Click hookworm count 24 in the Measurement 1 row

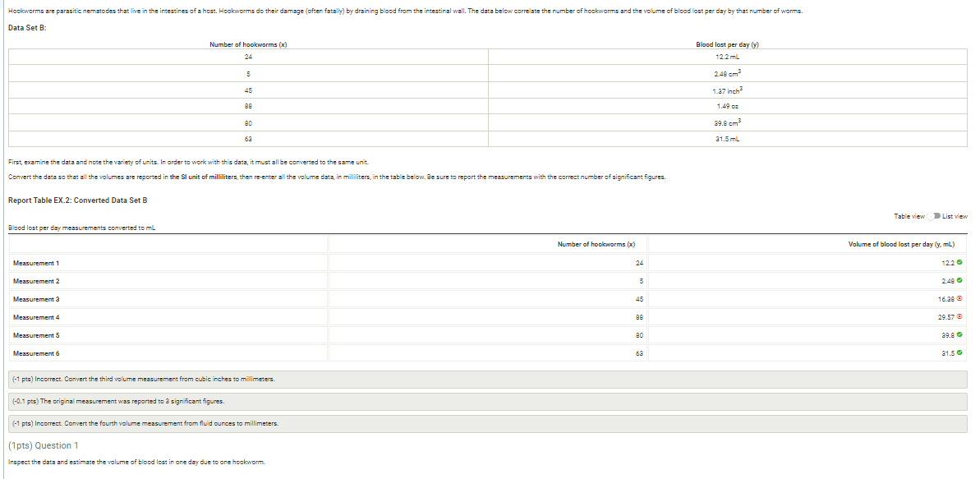click(x=639, y=263)
